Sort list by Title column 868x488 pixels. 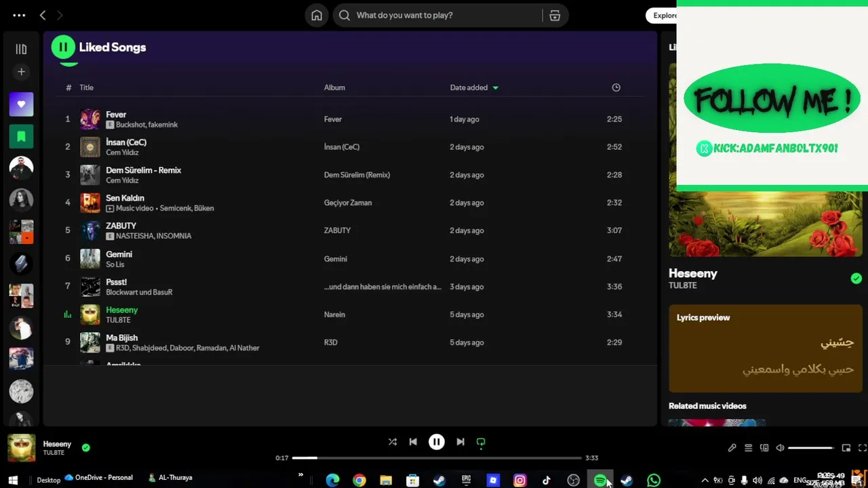coord(86,87)
